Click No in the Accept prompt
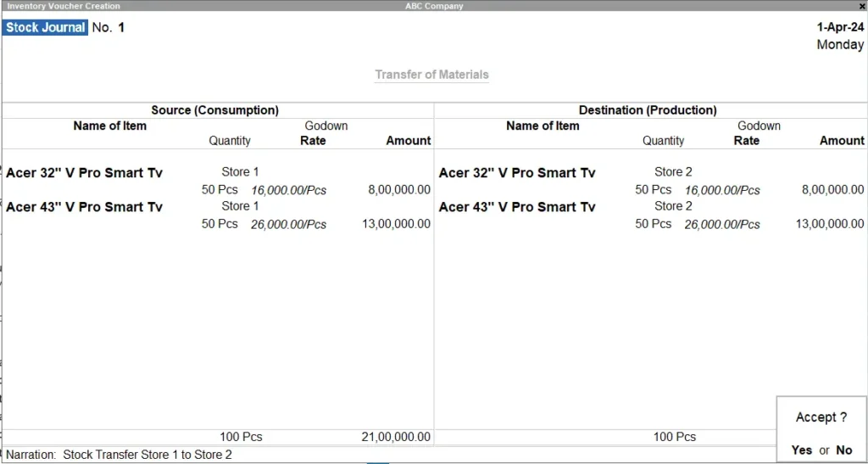The width and height of the screenshot is (868, 464). click(843, 450)
